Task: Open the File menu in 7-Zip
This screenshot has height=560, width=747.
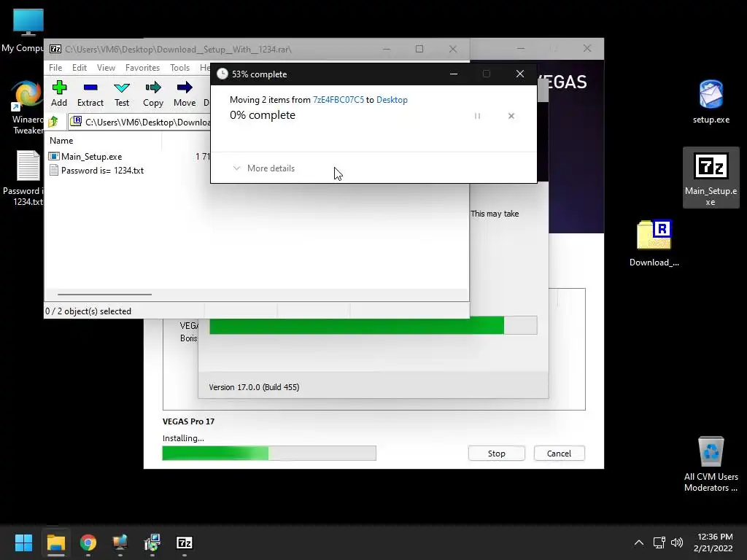Action: click(x=55, y=68)
